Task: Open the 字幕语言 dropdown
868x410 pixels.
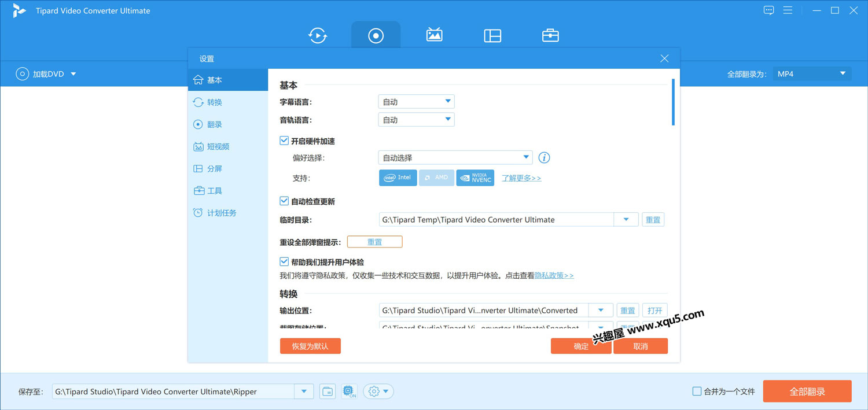Action: tap(416, 102)
